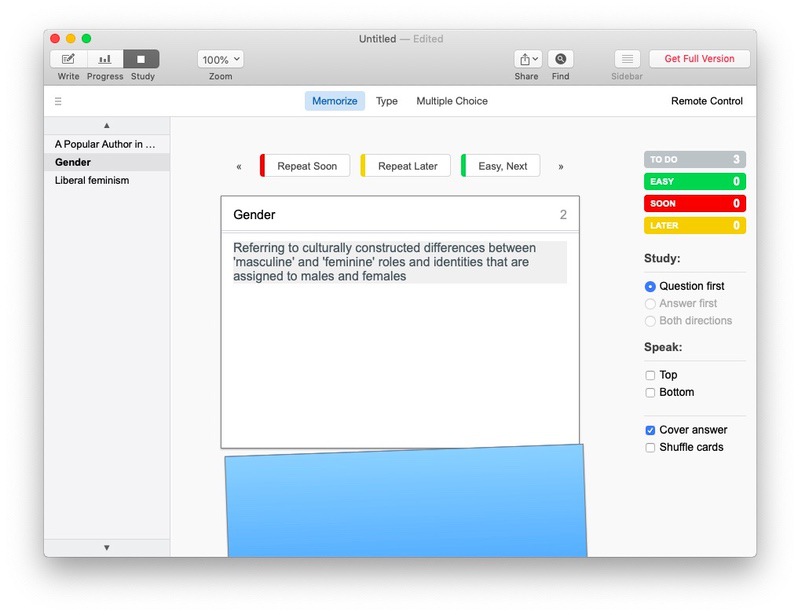This screenshot has width=800, height=615.
Task: Mark card as Repeat Later
Action: 408,165
